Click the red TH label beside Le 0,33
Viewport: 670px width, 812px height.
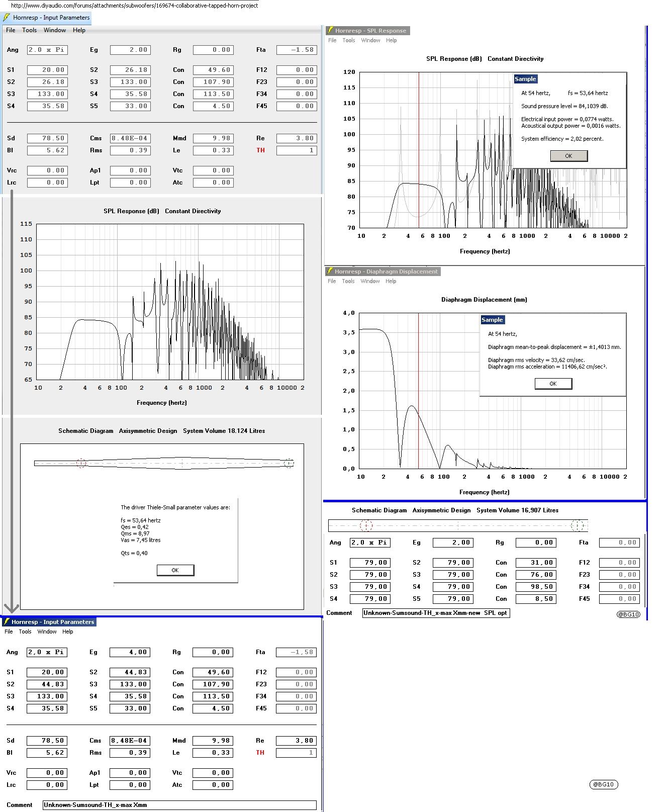pos(260,753)
